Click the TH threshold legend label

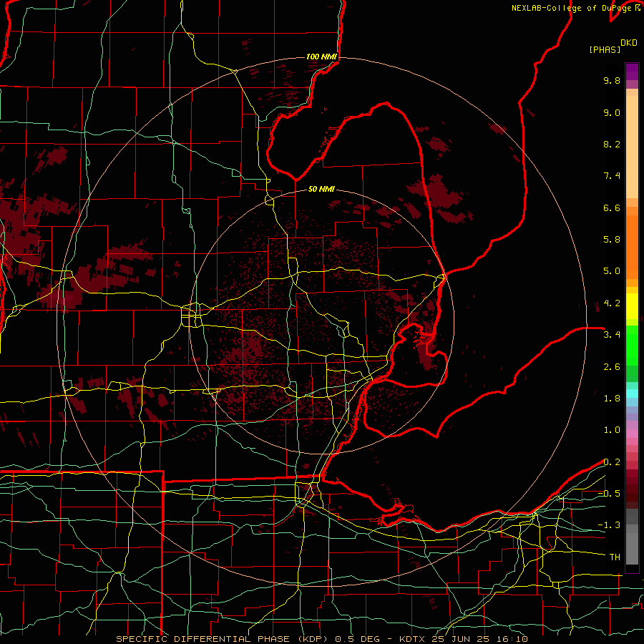coord(615,557)
